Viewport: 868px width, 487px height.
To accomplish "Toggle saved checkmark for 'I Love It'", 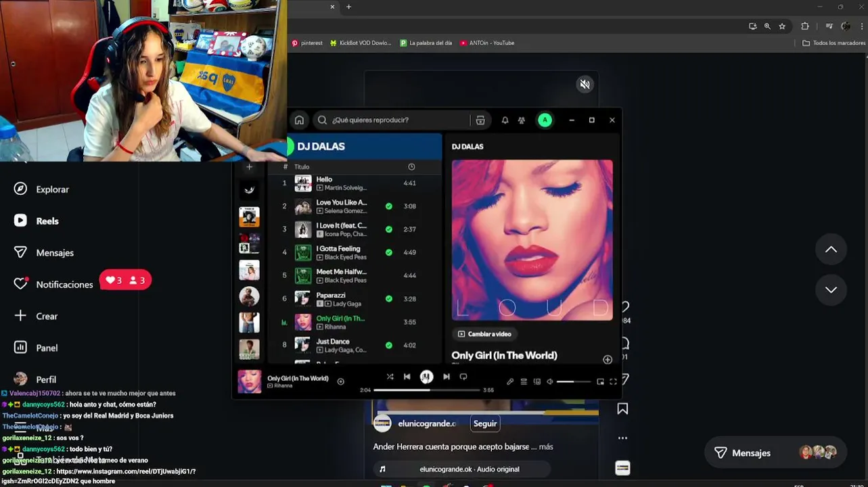I will click(x=389, y=229).
